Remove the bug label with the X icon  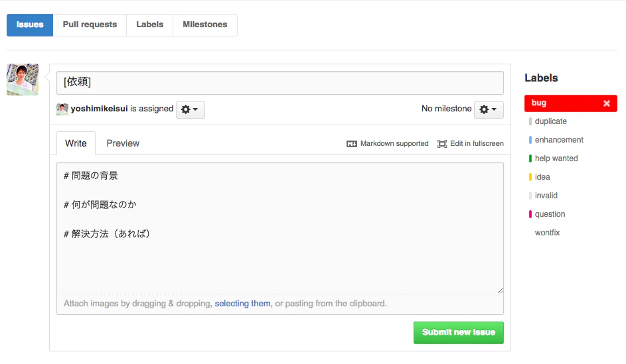tap(607, 103)
